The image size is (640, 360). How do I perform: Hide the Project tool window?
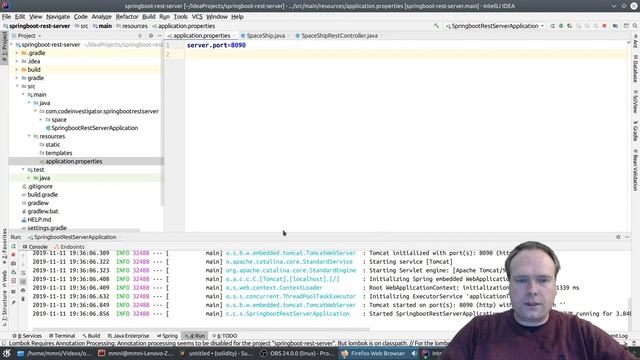tap(160, 36)
